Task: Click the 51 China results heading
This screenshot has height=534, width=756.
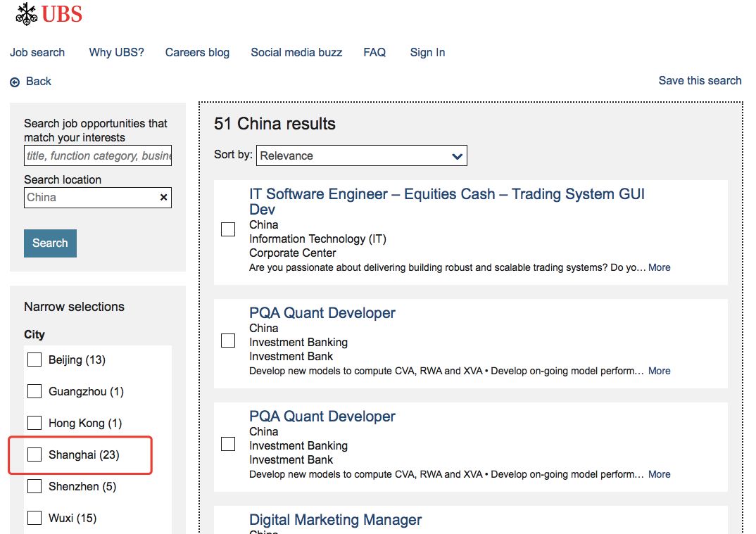Action: [275, 123]
